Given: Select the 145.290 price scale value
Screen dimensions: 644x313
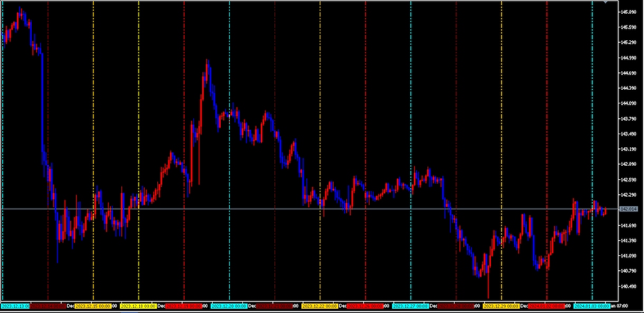Looking at the screenshot, I should click(x=629, y=42).
